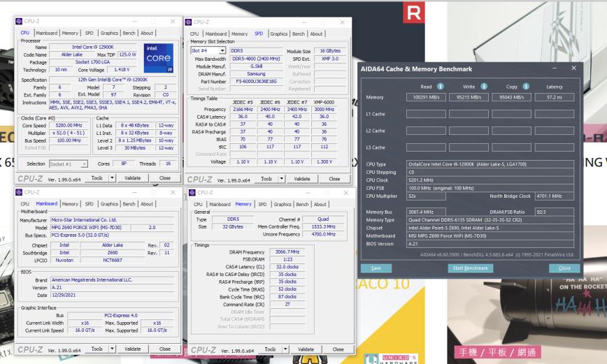Open the Bench tab in Mainboard window
Viewport: 607px width, 364px height.
pos(129,204)
